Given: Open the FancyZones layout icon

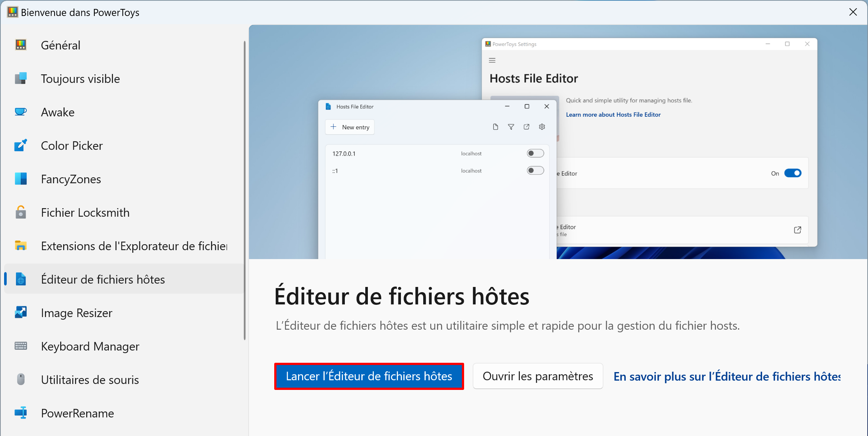Looking at the screenshot, I should 21,179.
